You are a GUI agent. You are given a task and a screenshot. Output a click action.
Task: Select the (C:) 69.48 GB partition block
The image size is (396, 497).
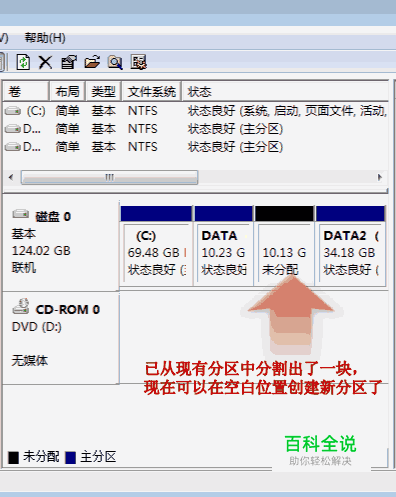(156, 246)
